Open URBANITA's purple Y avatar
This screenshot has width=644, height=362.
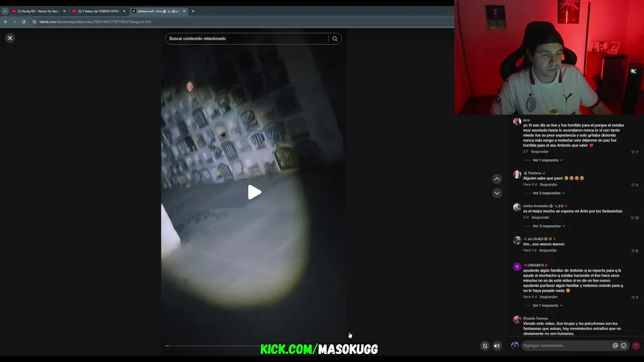pyautogui.click(x=517, y=266)
